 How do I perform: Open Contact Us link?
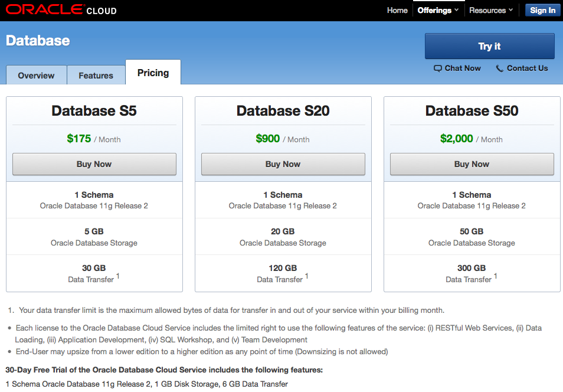click(527, 68)
